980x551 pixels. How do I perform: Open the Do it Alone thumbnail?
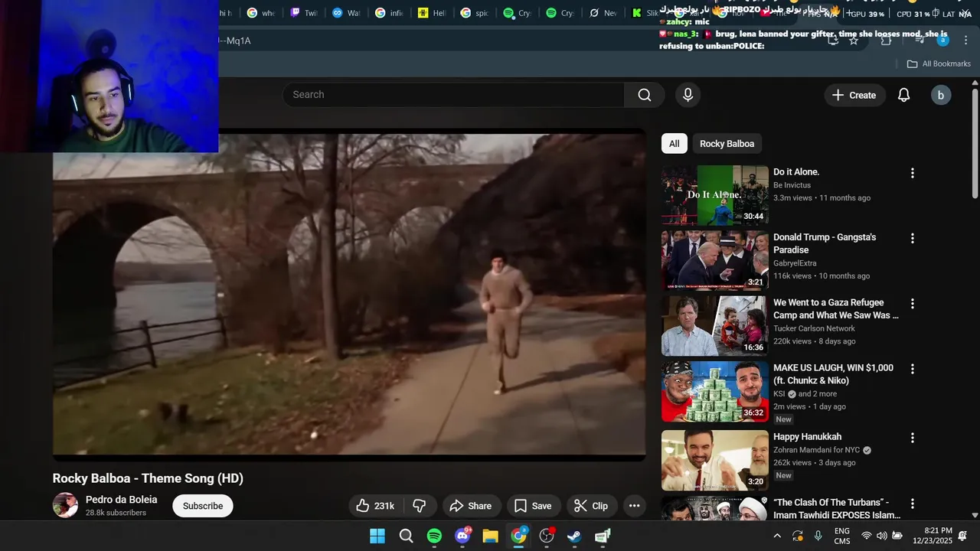pos(715,195)
